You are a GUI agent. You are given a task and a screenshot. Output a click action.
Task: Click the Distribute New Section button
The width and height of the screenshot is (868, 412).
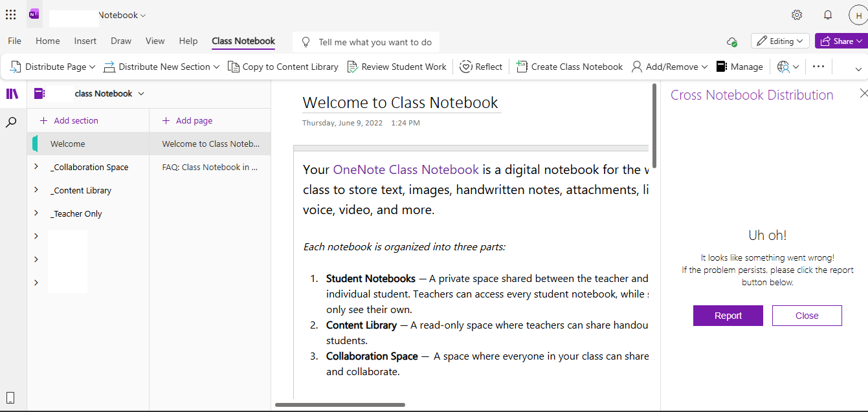click(x=162, y=67)
